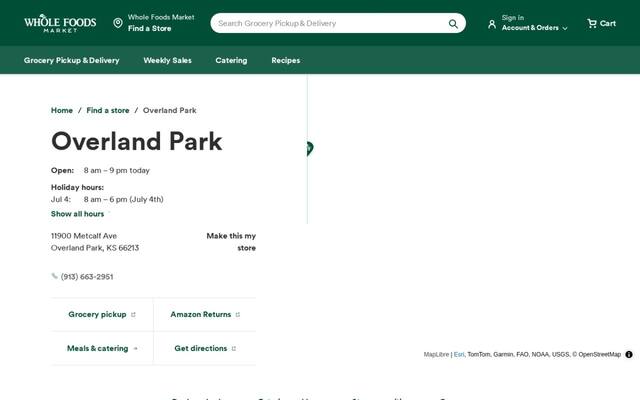This screenshot has width=640, height=400.
Task: Click Get directions
Action: tap(205, 348)
